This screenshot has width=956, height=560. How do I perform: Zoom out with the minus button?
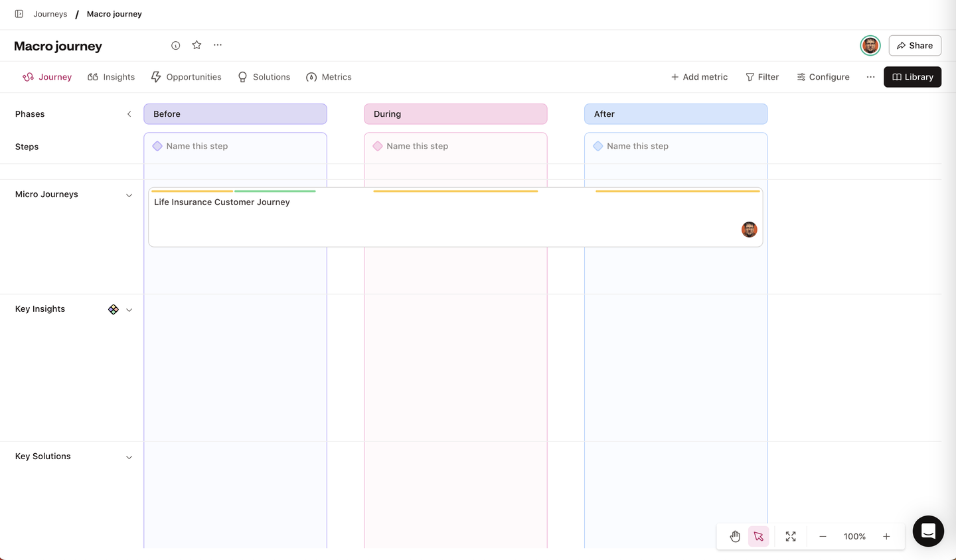click(823, 537)
